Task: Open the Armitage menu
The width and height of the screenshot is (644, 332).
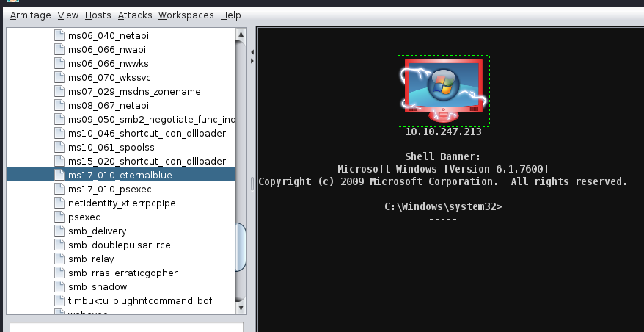Action: (29, 15)
